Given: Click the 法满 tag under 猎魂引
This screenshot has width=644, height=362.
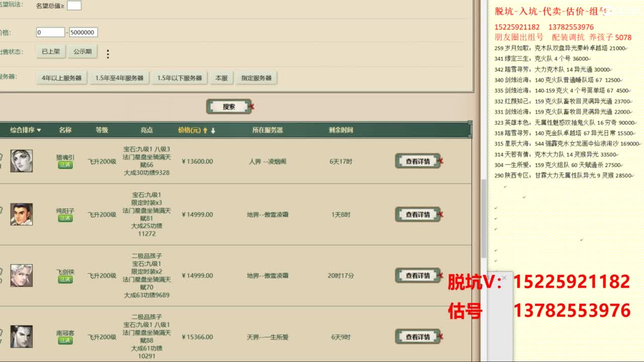Looking at the screenshot, I should (65, 165).
